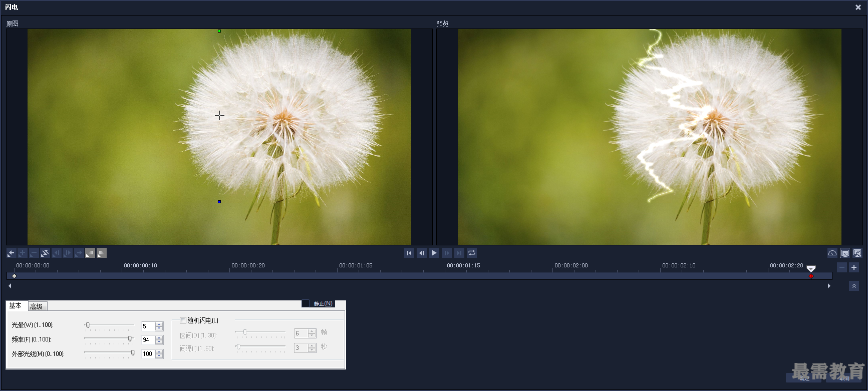The height and width of the screenshot is (391, 868).
Task: Click the 频率(F) slider handle
Action: pyautogui.click(x=130, y=339)
